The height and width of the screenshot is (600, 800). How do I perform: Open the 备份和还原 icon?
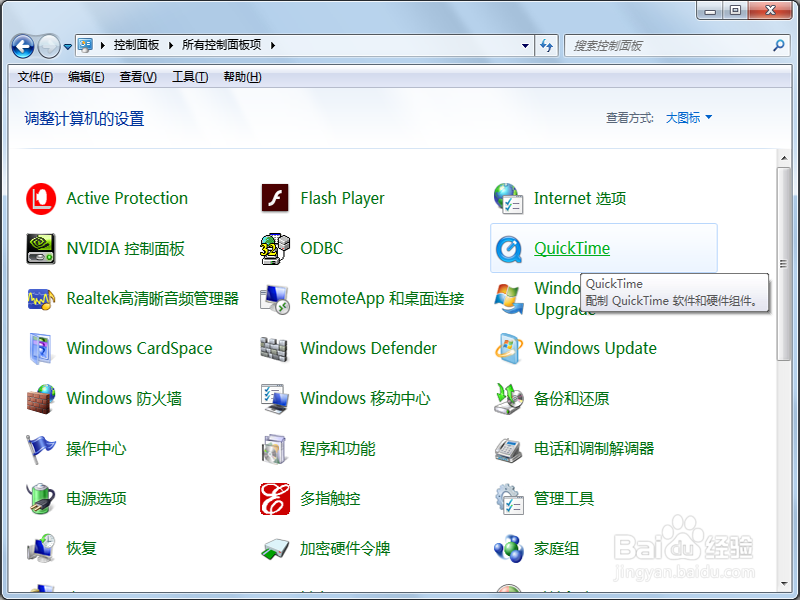click(x=509, y=398)
